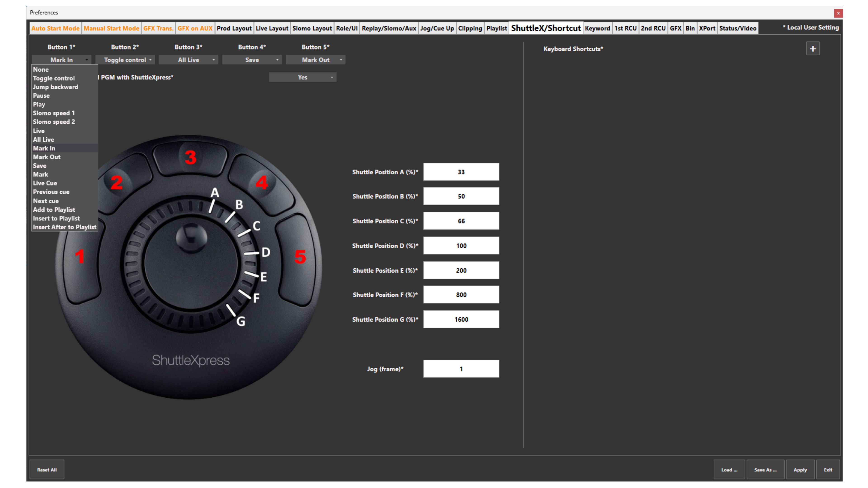Choose Previous cue option

pyautogui.click(x=65, y=192)
